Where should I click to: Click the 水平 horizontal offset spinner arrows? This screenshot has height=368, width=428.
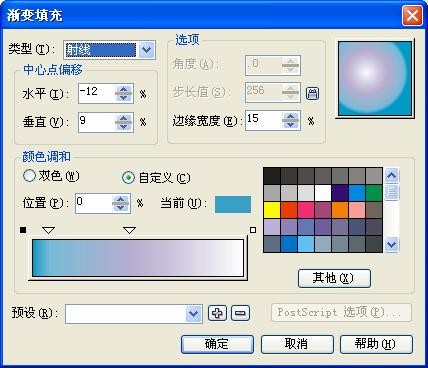point(124,93)
